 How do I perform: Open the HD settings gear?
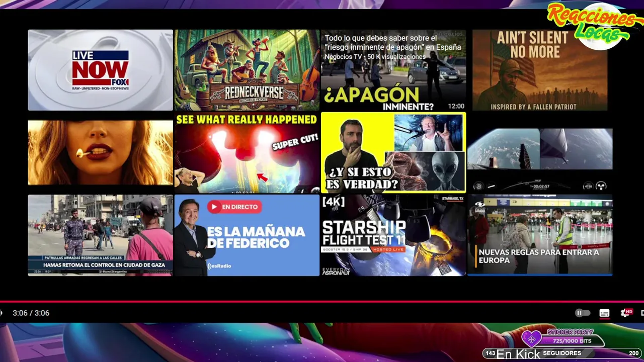(626, 313)
